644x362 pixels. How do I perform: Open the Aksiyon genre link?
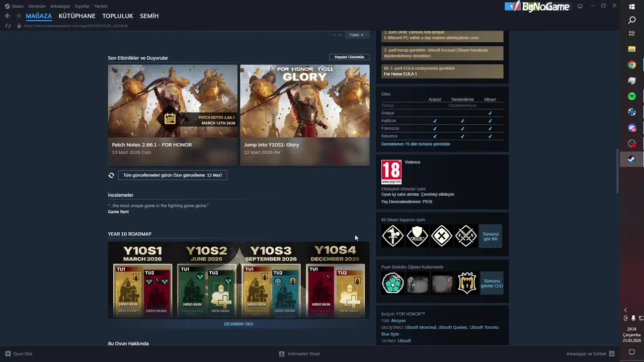(x=398, y=321)
